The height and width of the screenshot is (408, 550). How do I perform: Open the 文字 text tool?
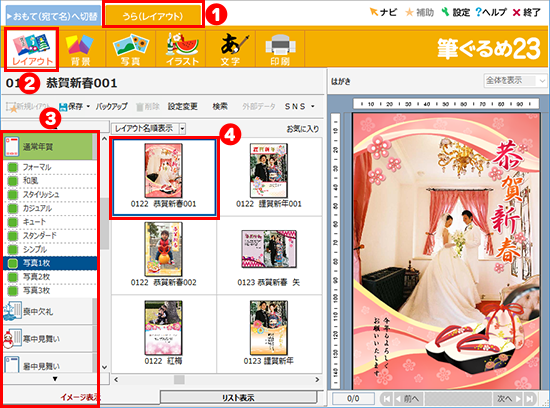[x=231, y=49]
